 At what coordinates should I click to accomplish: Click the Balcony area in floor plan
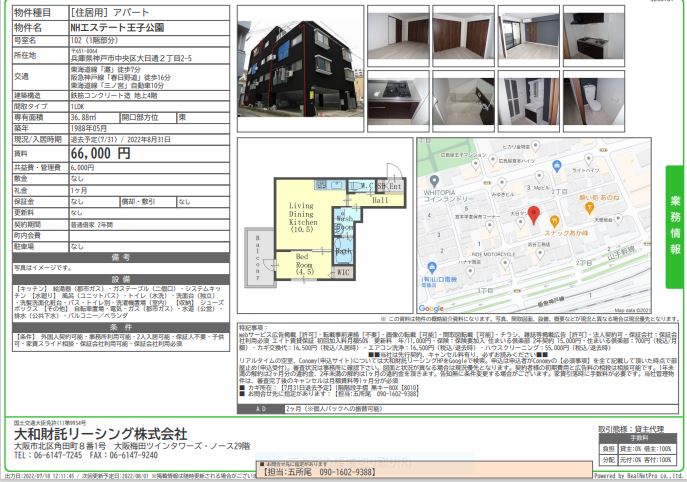pos(259,257)
